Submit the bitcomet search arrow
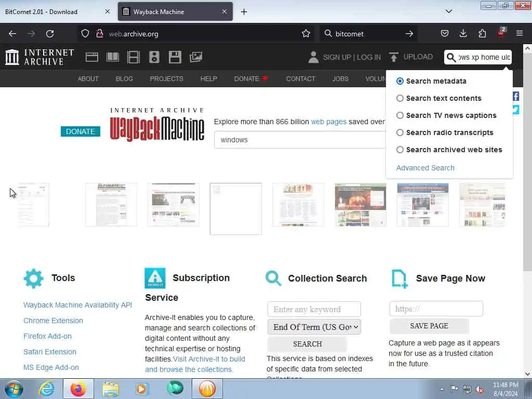Screen dimensions: 532x399 click(x=409, y=34)
